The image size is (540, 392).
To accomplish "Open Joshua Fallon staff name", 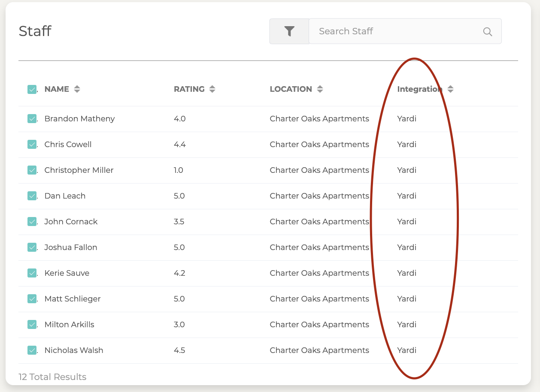I will tap(71, 247).
